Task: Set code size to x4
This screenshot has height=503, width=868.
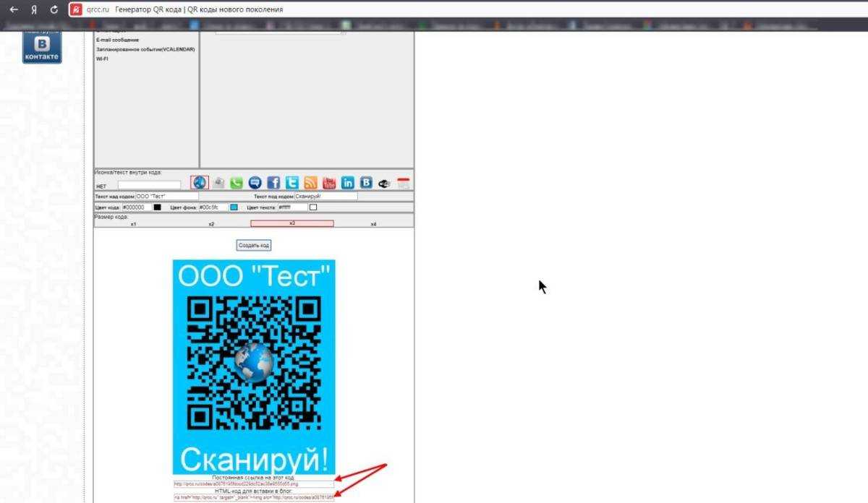Action: [373, 224]
